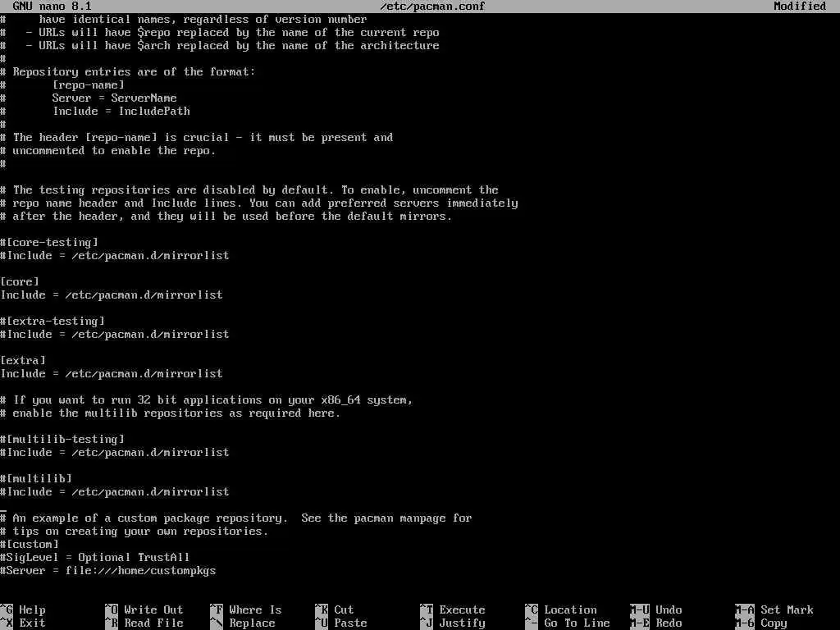The height and width of the screenshot is (630, 840).
Task: Click the ^G Help shortcut
Action: tap(23, 609)
